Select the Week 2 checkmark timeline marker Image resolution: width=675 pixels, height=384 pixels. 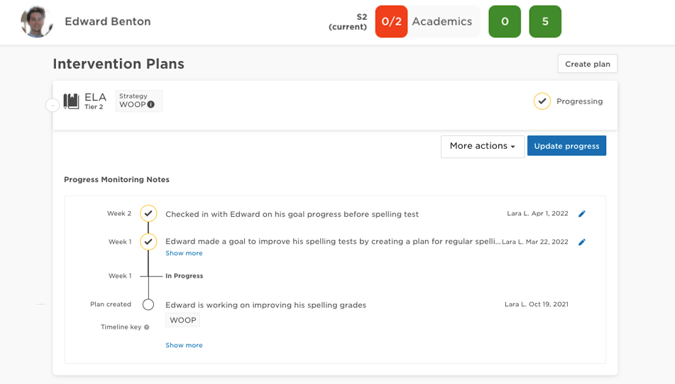(148, 214)
